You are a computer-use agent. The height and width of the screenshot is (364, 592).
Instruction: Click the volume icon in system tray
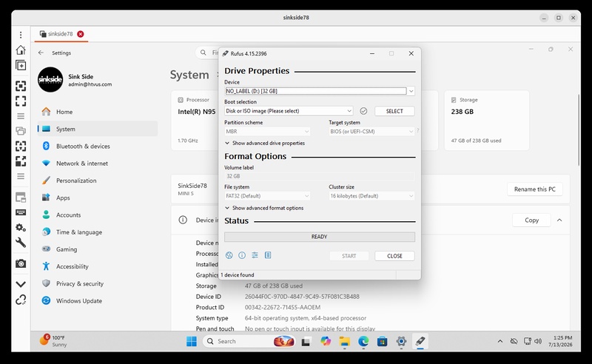538,341
